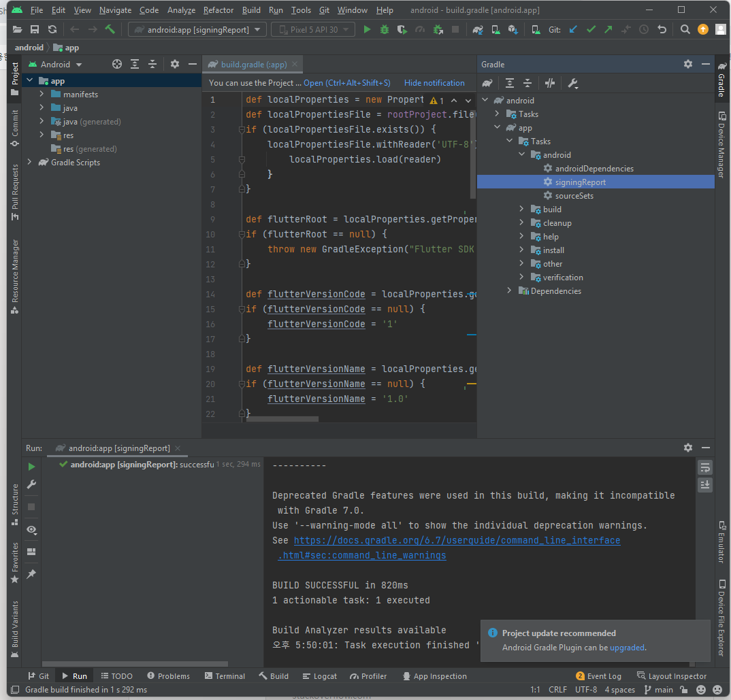Open file icon in main toolbar
Image resolution: width=731 pixels, height=700 pixels.
point(17,29)
